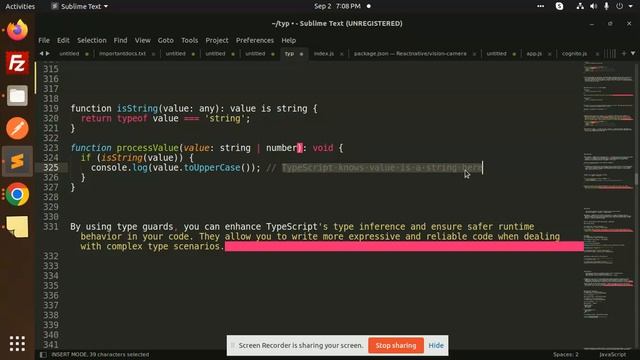Switch to the app.js tab

click(533, 54)
